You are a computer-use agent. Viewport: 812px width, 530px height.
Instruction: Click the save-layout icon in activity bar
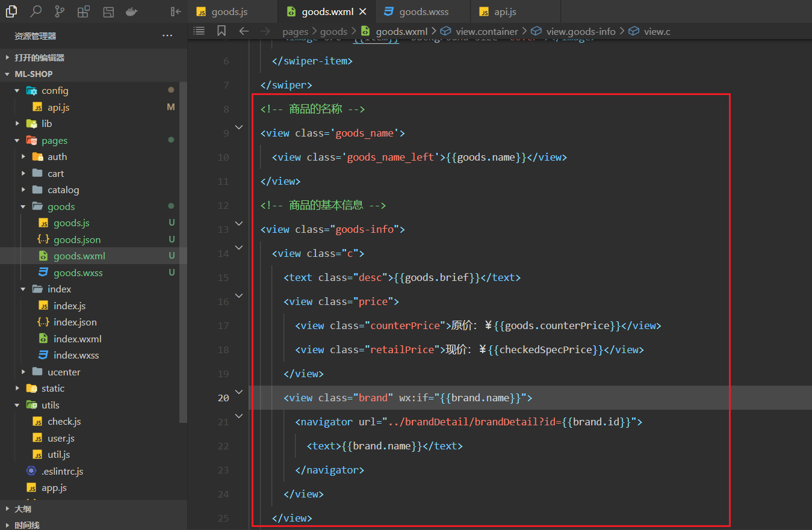coord(108,11)
